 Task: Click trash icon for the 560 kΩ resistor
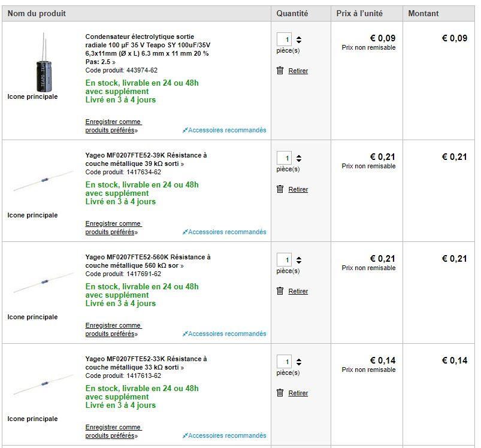click(x=280, y=291)
